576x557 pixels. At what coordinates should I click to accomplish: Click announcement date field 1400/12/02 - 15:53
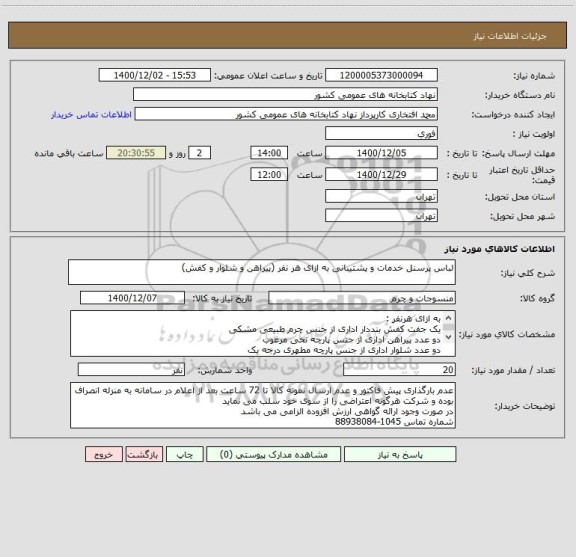point(155,75)
